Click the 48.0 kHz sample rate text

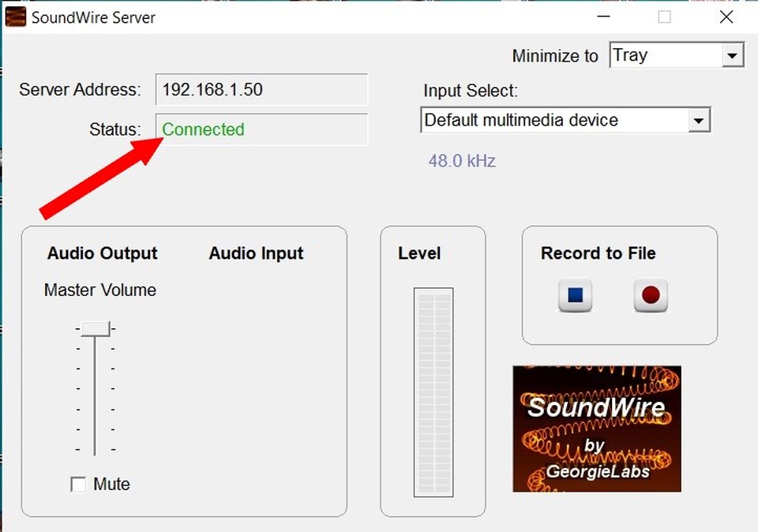(x=462, y=161)
